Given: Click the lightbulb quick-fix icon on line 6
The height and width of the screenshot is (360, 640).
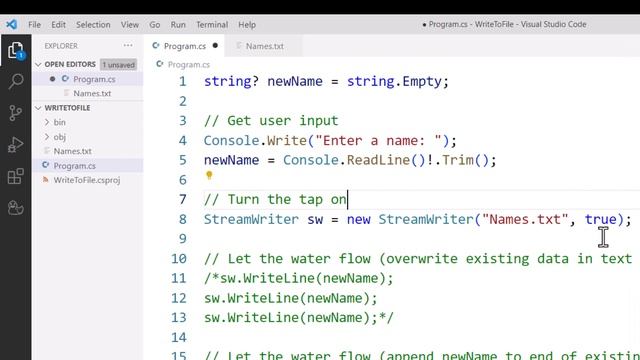Looking at the screenshot, I should 209,176.
